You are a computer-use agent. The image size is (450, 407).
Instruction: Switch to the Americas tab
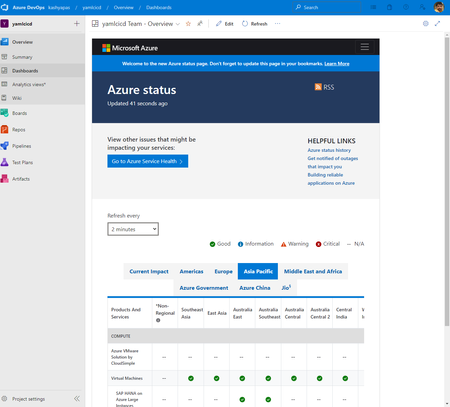click(191, 271)
